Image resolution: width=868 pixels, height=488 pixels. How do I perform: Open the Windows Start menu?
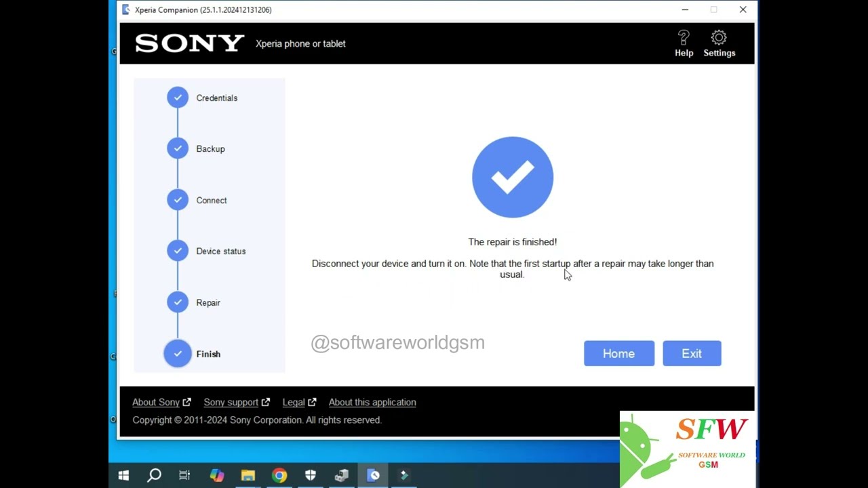(x=123, y=475)
